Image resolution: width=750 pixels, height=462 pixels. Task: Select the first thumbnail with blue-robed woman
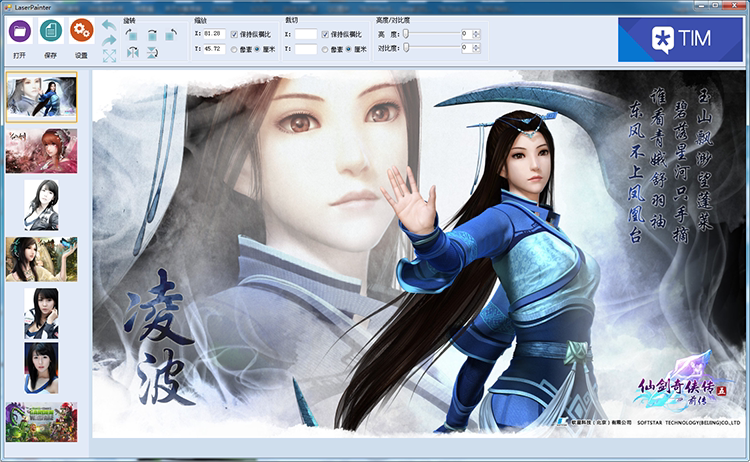tap(41, 97)
